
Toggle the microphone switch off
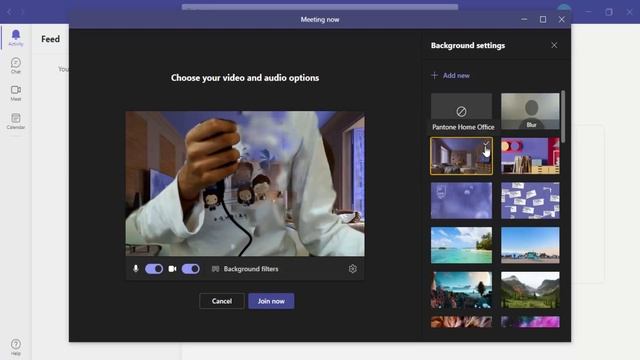coord(154,269)
